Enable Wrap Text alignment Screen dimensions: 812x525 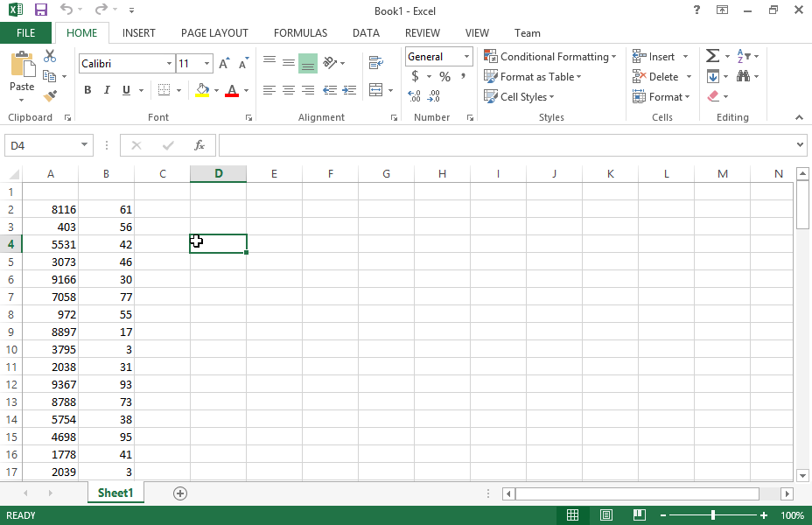click(x=375, y=62)
